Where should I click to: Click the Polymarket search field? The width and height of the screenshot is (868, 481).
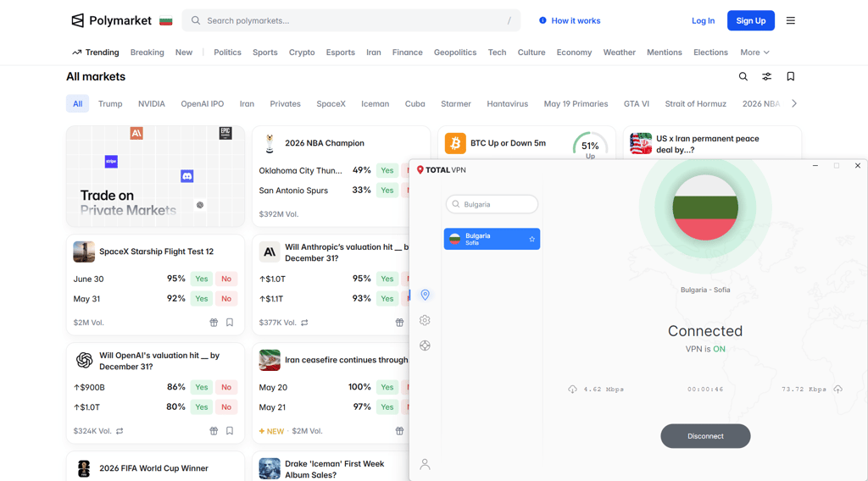click(351, 20)
